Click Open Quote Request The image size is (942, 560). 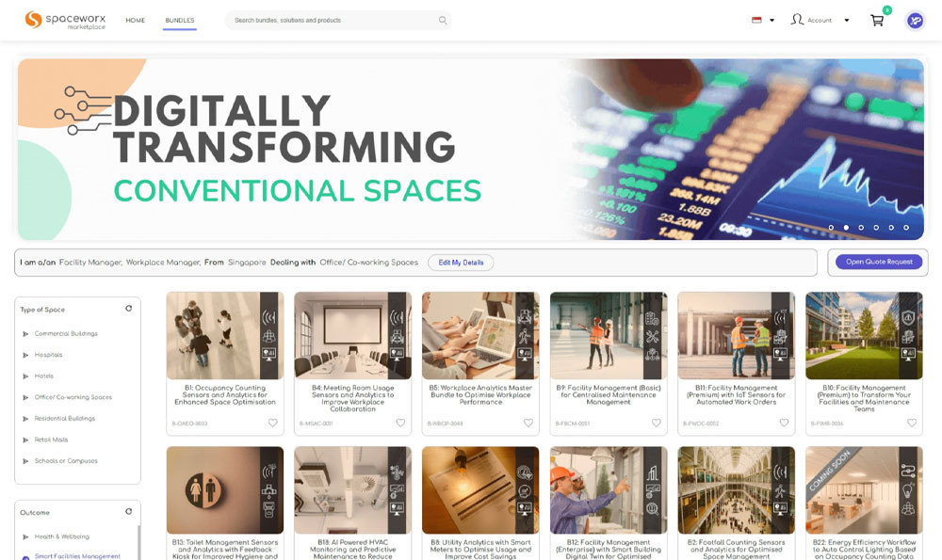click(x=877, y=262)
